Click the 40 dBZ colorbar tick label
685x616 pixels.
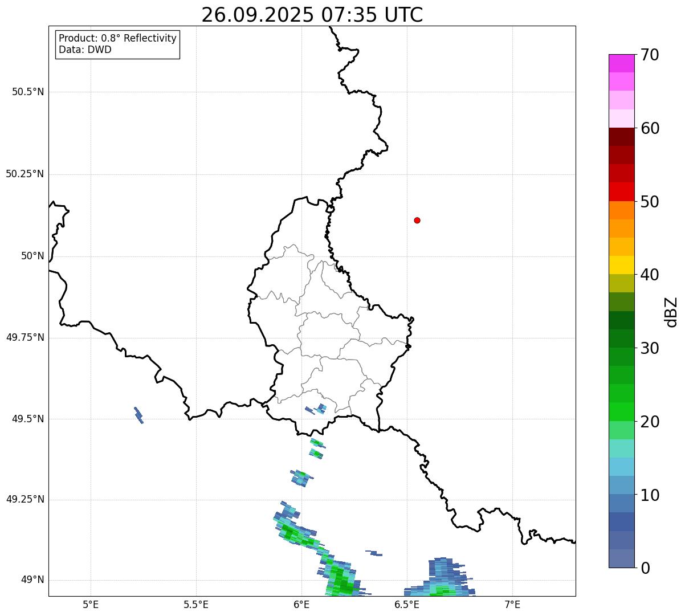tap(650, 275)
